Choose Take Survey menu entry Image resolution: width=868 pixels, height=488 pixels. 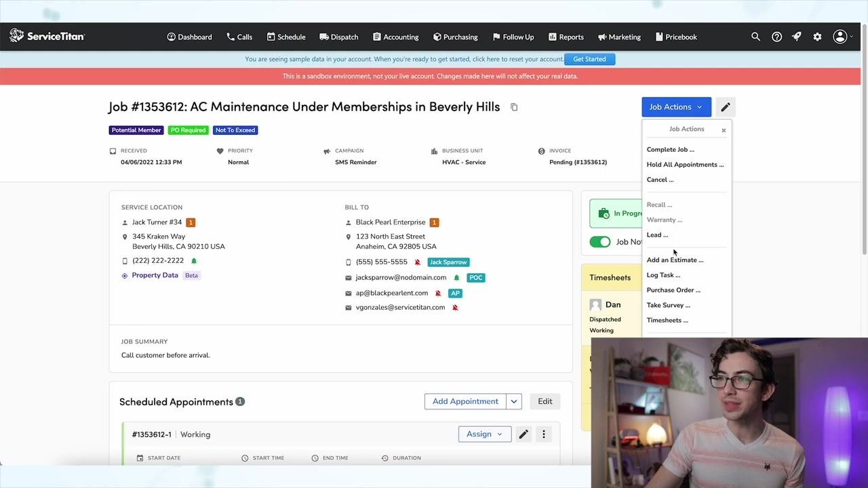[x=668, y=305]
